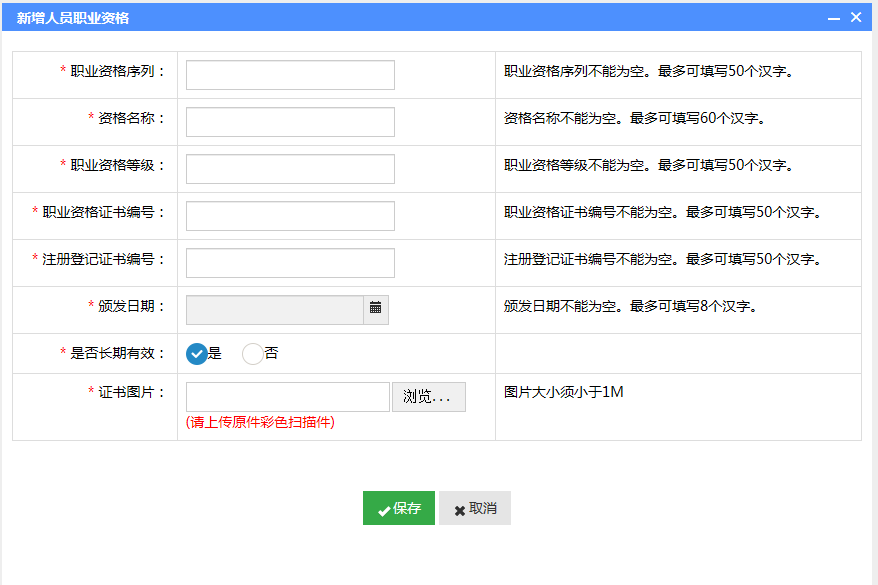Open the calendar picker for 颁发日期
Screen dimensions: 878x585
point(376,309)
